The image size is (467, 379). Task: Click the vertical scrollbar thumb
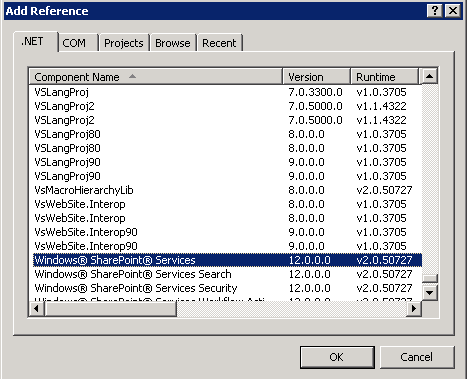(x=430, y=278)
